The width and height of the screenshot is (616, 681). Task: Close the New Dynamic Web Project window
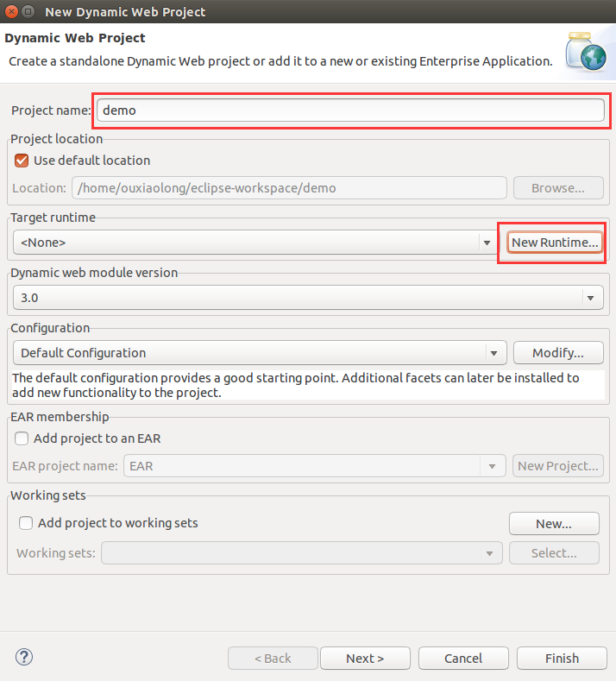click(10, 12)
